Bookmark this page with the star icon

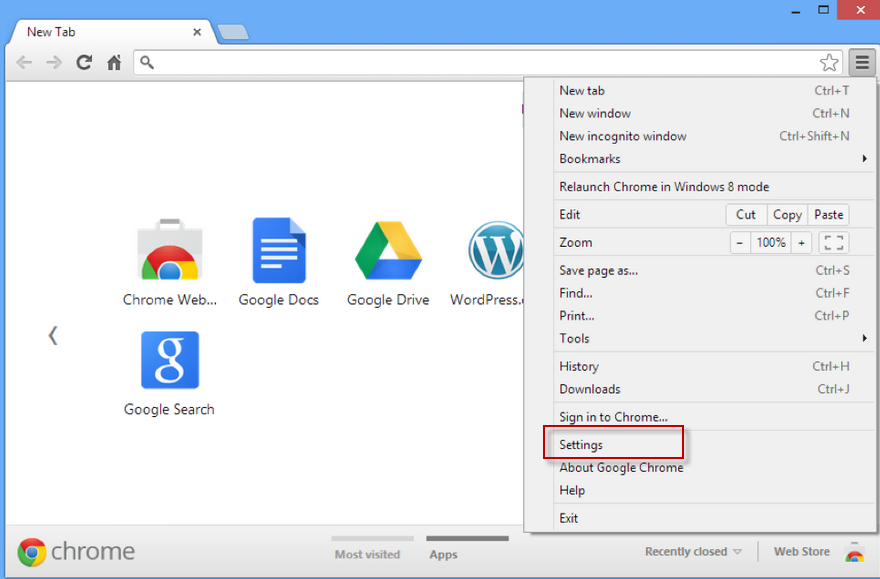(x=829, y=62)
